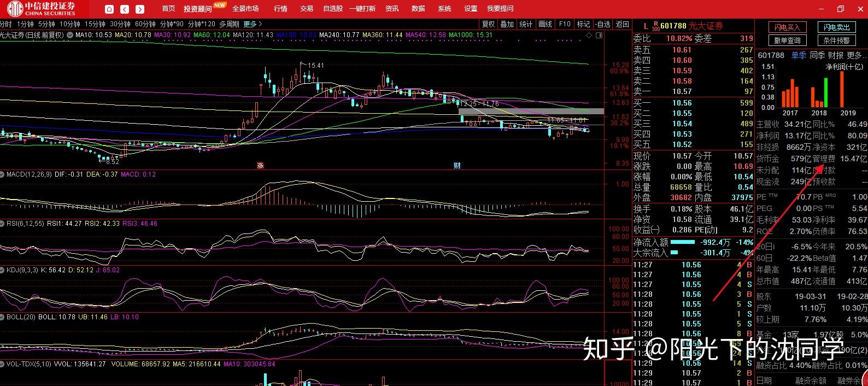Click the home icon in title bar
The image size is (868, 386).
point(109,9)
